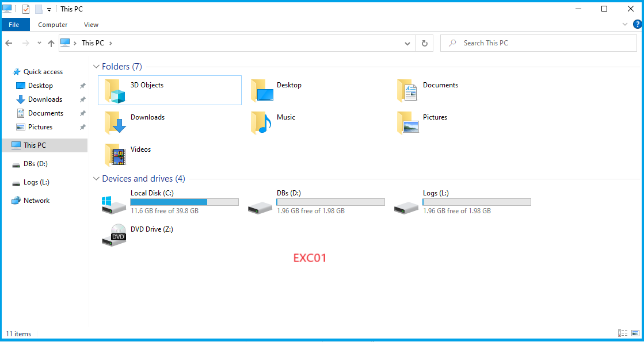Switch to large icons view in status bar

coord(635,333)
